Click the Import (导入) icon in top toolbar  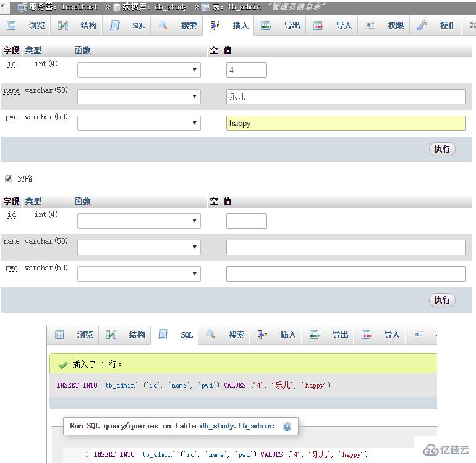coord(318,25)
